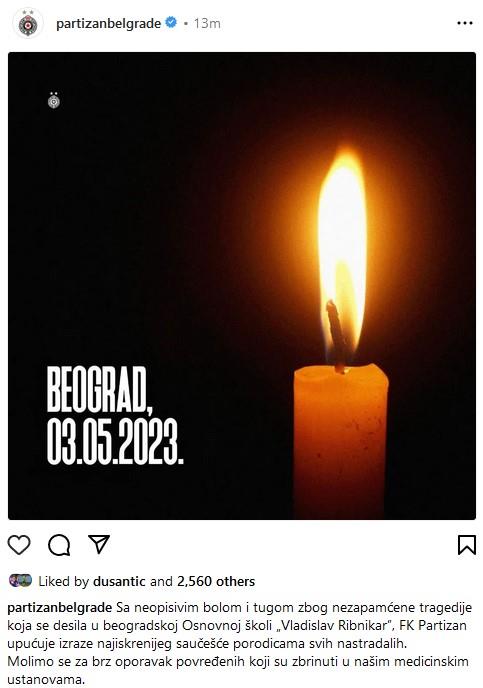Like the post with the heart icon

pyautogui.click(x=19, y=545)
